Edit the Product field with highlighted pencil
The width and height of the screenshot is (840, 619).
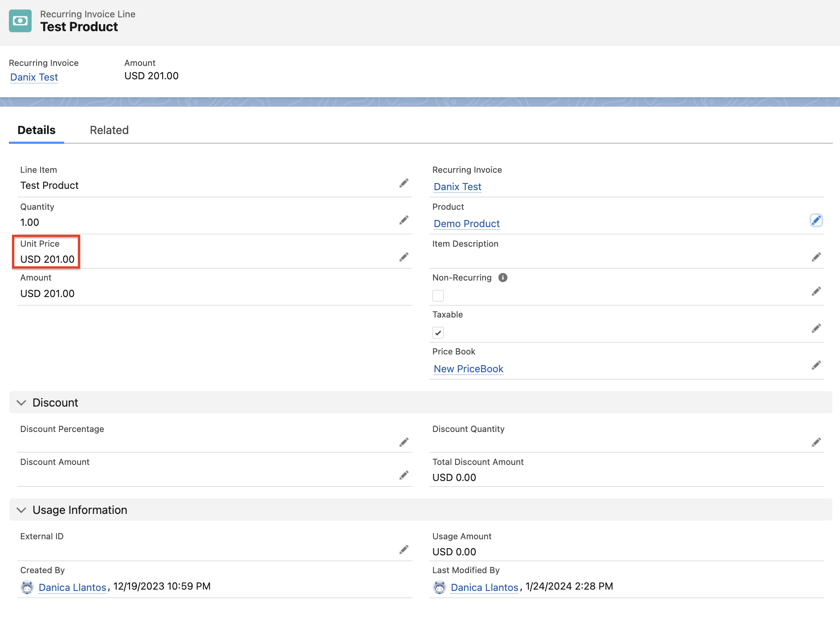click(816, 220)
